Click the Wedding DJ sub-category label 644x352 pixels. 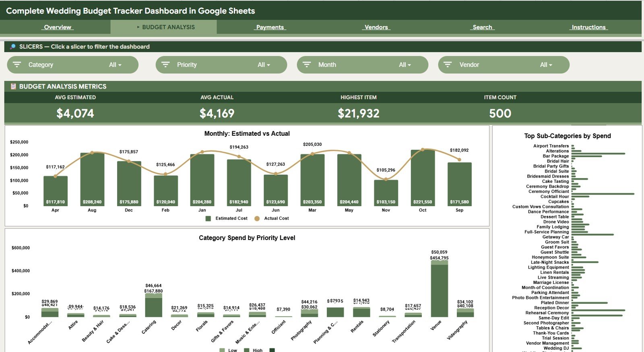point(556,348)
